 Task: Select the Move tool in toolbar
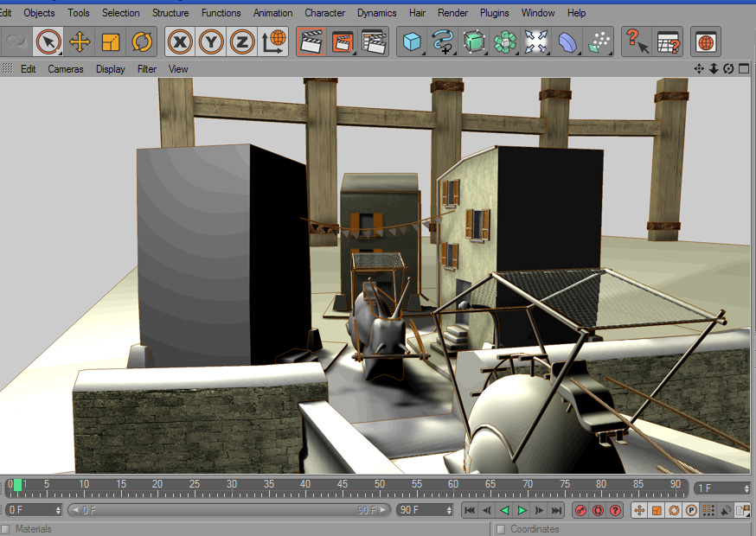pos(80,42)
